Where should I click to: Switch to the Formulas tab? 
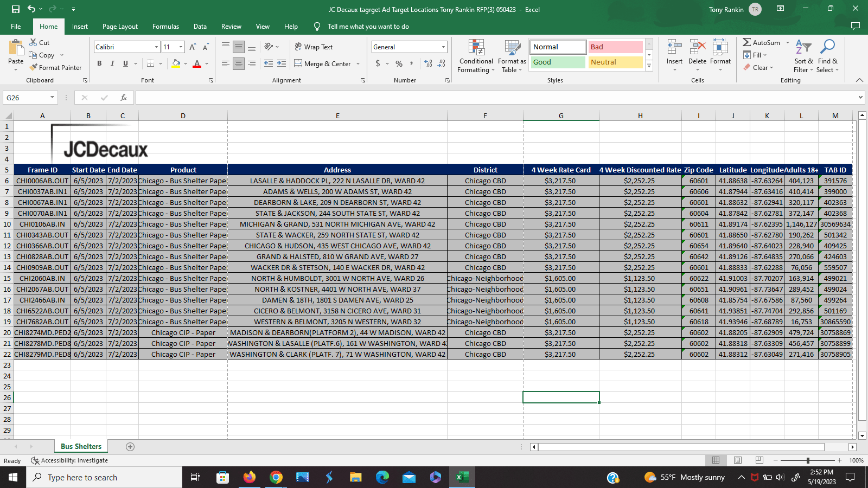pyautogui.click(x=165, y=27)
